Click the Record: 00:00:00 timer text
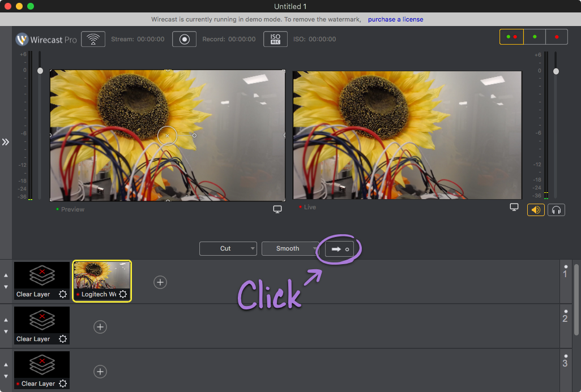The width and height of the screenshot is (581, 392). click(x=229, y=39)
